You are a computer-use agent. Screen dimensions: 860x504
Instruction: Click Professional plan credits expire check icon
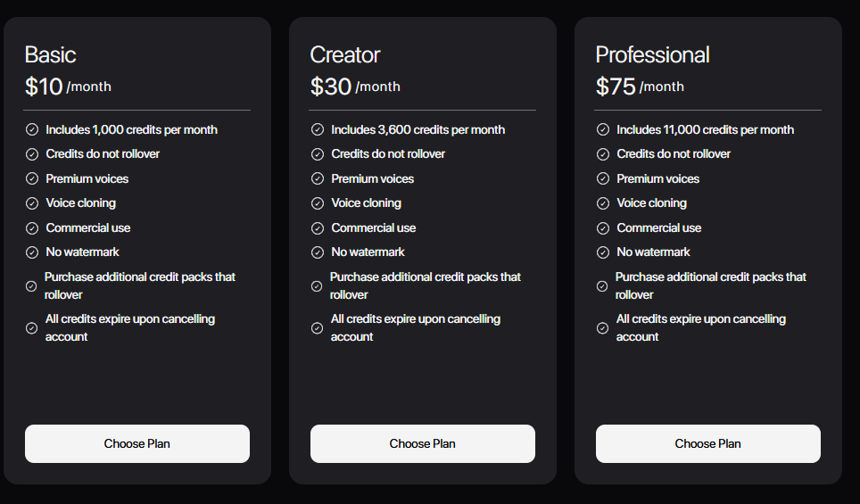[602, 328]
